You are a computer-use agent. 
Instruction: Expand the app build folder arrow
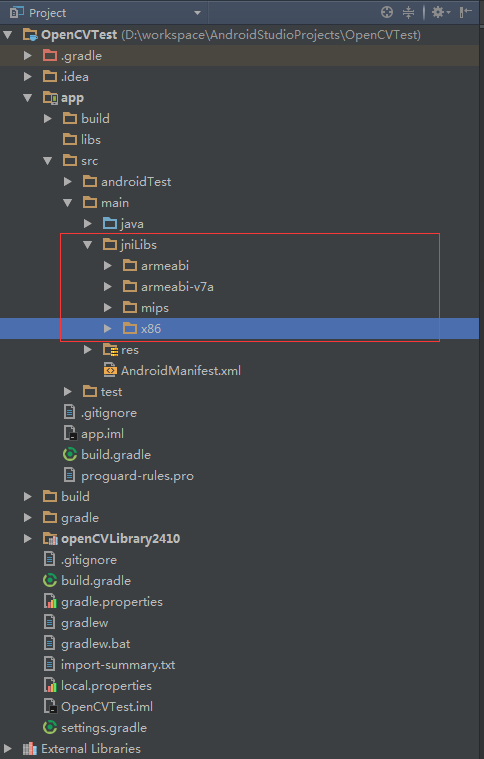(48, 119)
